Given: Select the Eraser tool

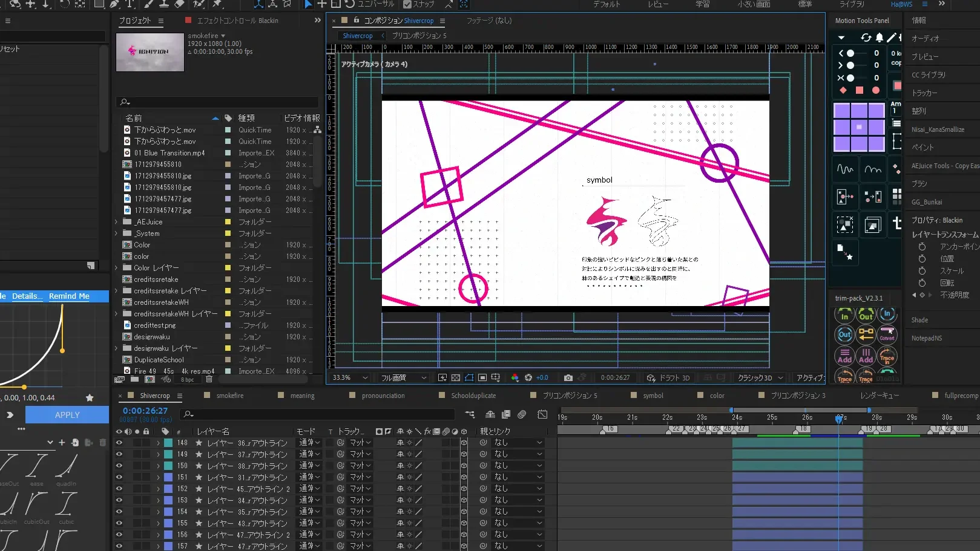Looking at the screenshot, I should [x=179, y=4].
